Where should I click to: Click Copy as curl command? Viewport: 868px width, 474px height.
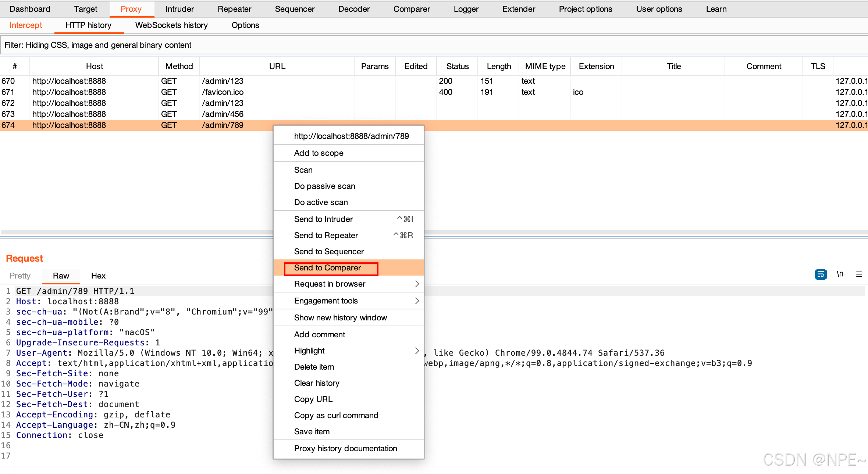pyautogui.click(x=336, y=415)
